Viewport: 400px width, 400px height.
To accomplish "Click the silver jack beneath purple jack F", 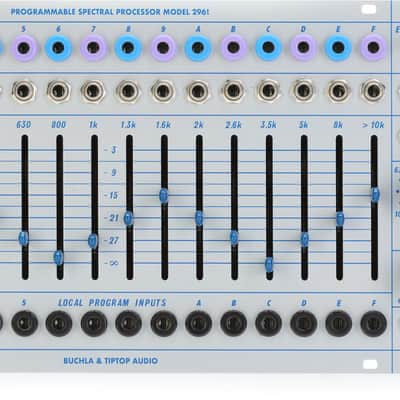I will coord(373,91).
